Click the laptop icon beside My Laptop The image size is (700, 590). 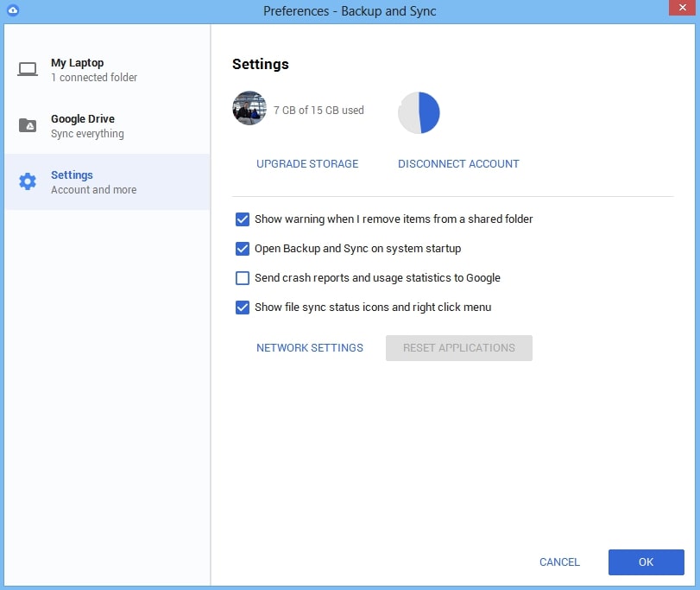click(x=28, y=68)
